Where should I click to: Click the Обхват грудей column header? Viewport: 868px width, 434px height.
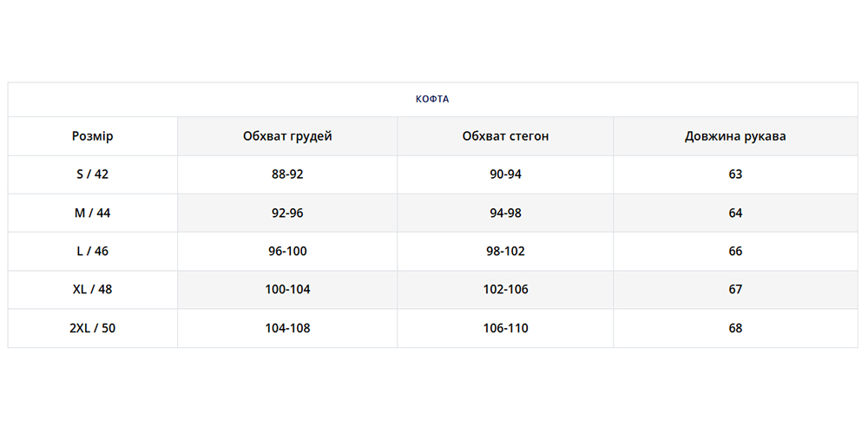click(287, 136)
